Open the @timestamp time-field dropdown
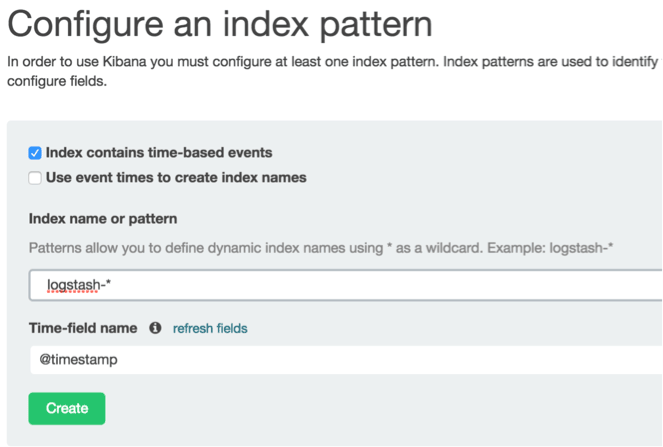 [346, 360]
